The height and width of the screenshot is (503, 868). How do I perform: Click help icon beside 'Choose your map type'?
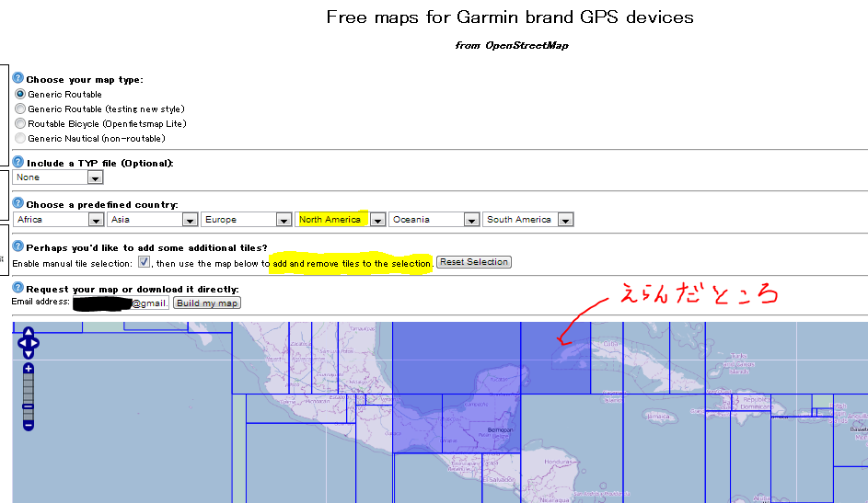click(17, 79)
